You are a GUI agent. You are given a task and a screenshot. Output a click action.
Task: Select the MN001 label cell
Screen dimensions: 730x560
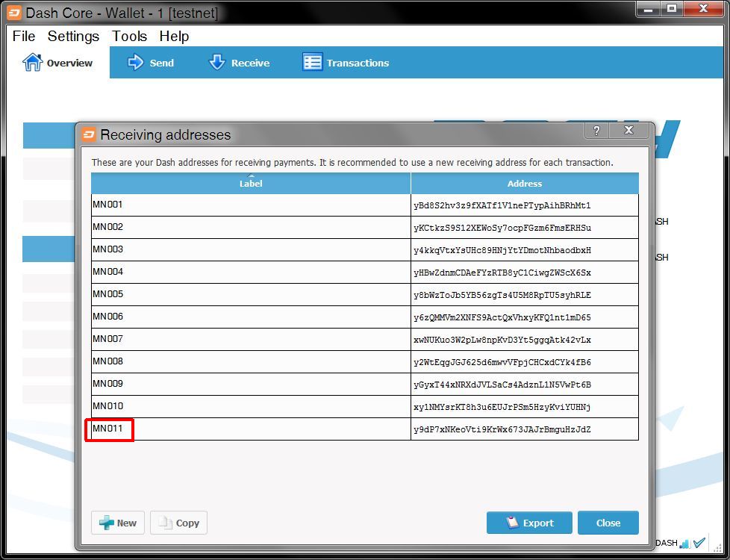(251, 205)
